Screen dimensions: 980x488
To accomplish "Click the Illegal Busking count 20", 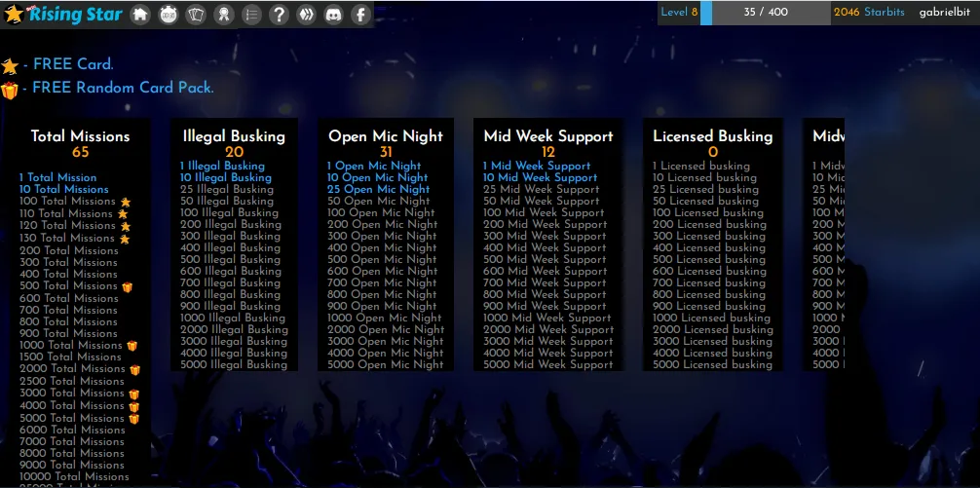I will tap(235, 153).
